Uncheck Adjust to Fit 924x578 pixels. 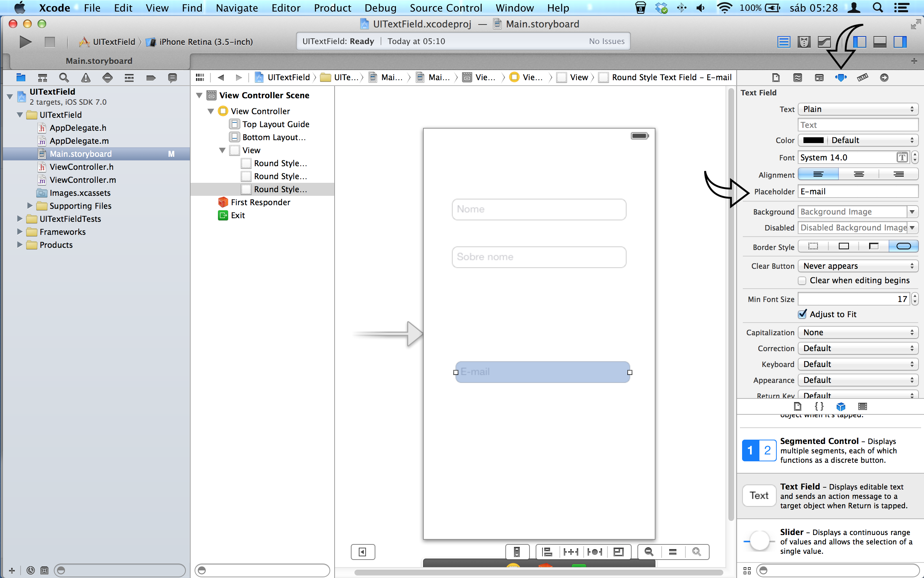tap(802, 314)
